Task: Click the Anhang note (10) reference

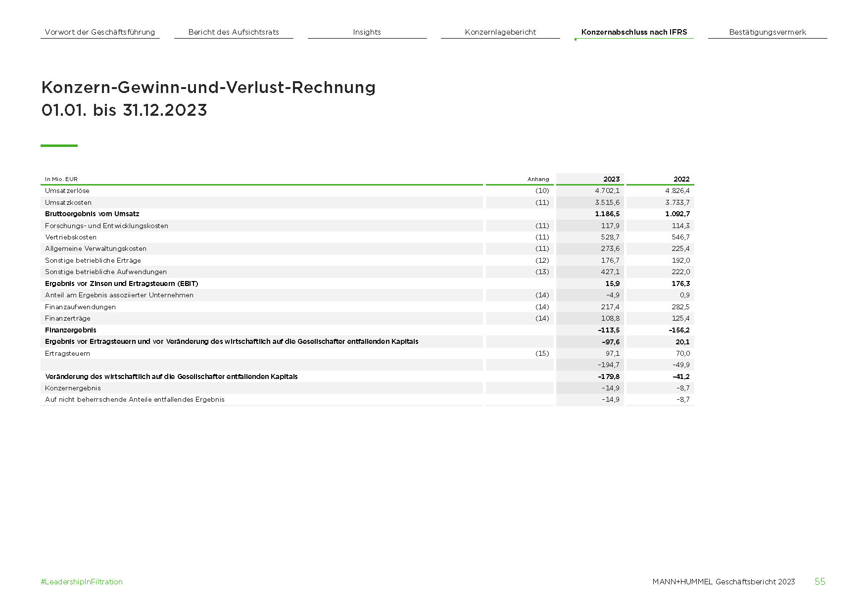Action: [542, 190]
